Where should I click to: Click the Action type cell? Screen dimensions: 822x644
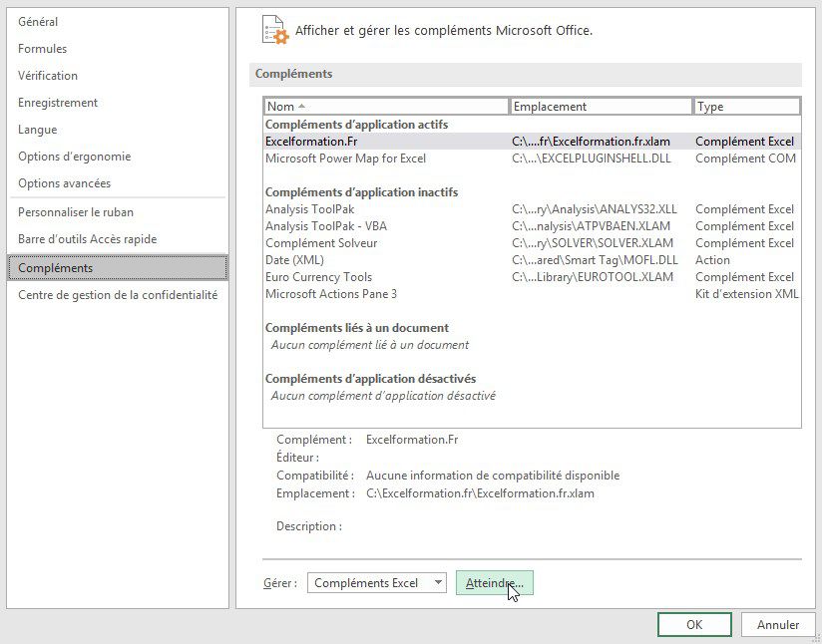712,260
